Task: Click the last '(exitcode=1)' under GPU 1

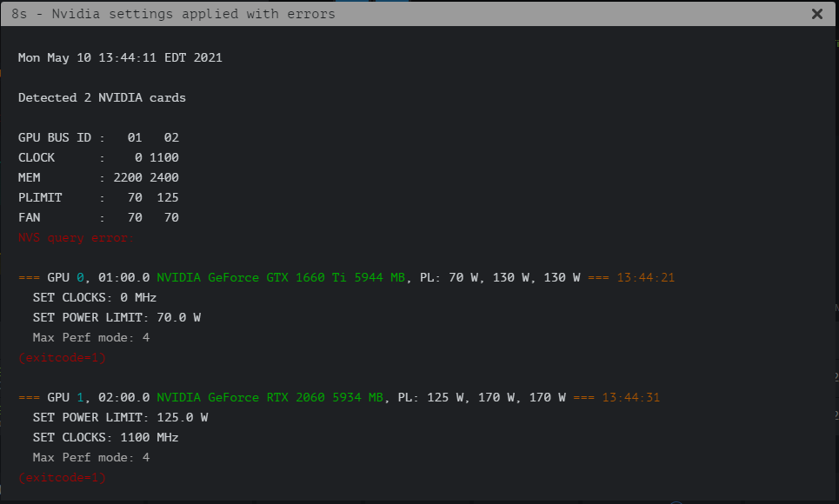Action: click(x=62, y=477)
